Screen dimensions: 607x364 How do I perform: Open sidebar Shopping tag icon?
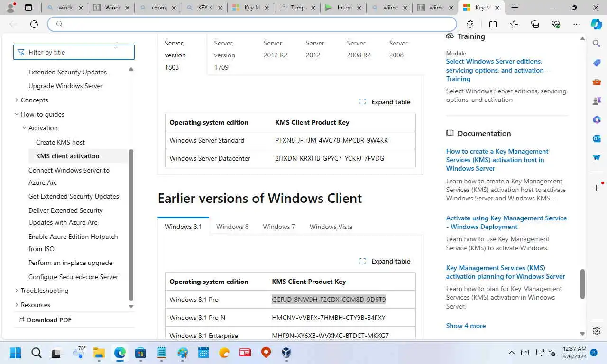pyautogui.click(x=597, y=63)
